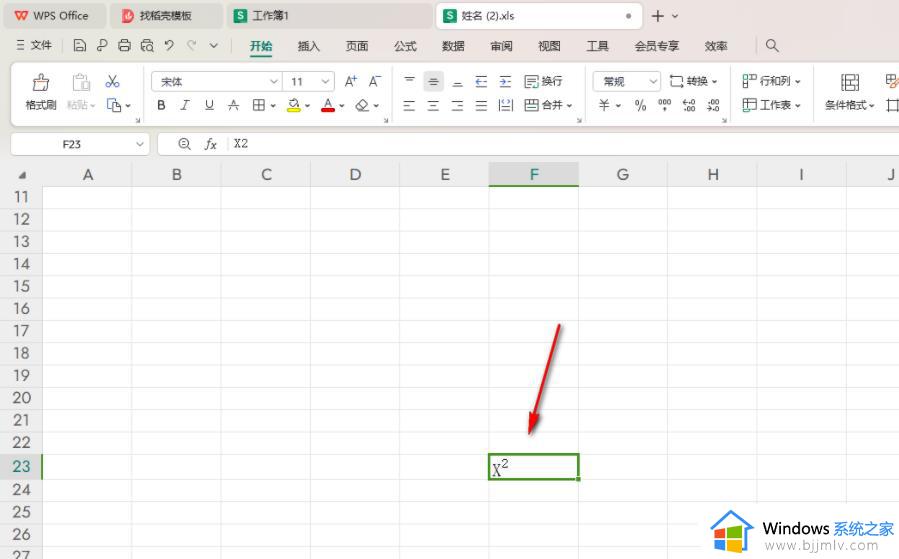Expand the 行和列 dropdown
Viewport: 899px width, 559px height.
tap(798, 81)
